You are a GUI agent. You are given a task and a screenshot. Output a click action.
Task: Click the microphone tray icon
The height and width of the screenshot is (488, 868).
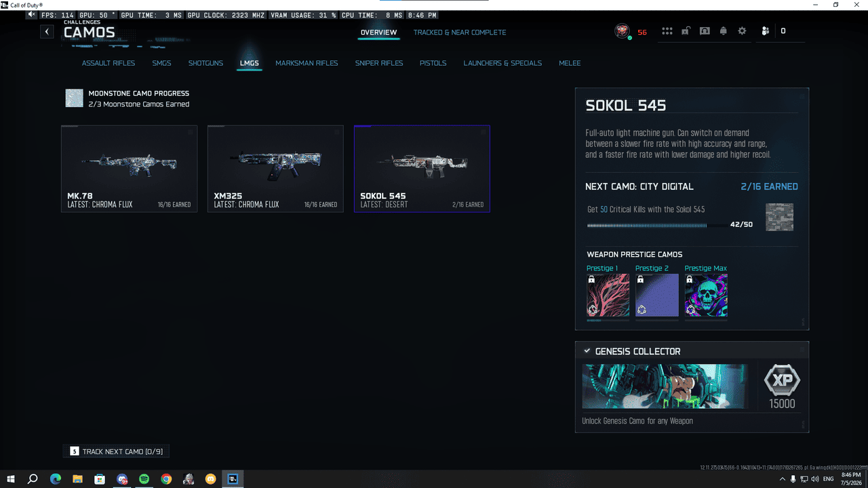[x=793, y=479]
